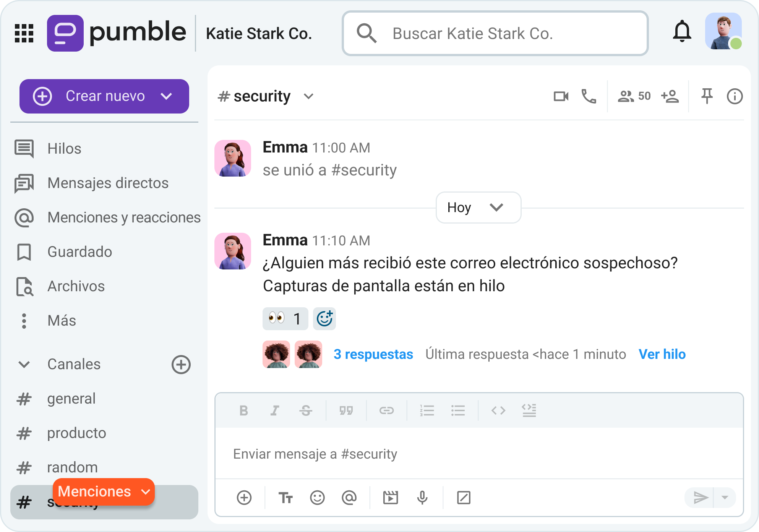
Task: Toggle the eyes reaction on Emma's message
Action: point(285,318)
